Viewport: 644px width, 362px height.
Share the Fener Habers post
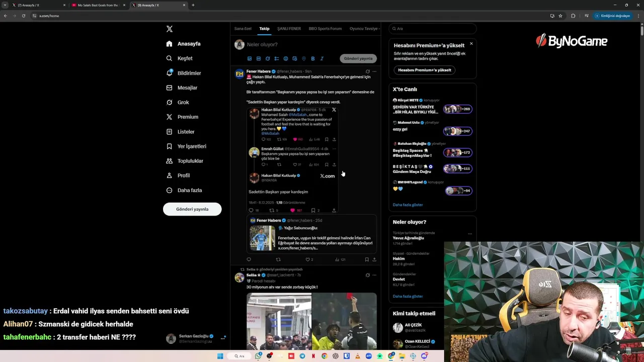click(374, 259)
